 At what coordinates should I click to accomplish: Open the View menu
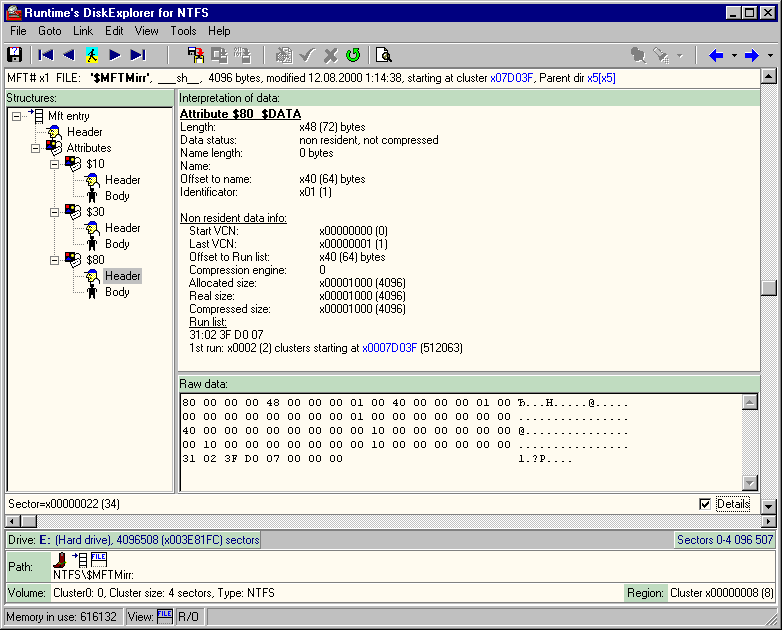(x=147, y=31)
